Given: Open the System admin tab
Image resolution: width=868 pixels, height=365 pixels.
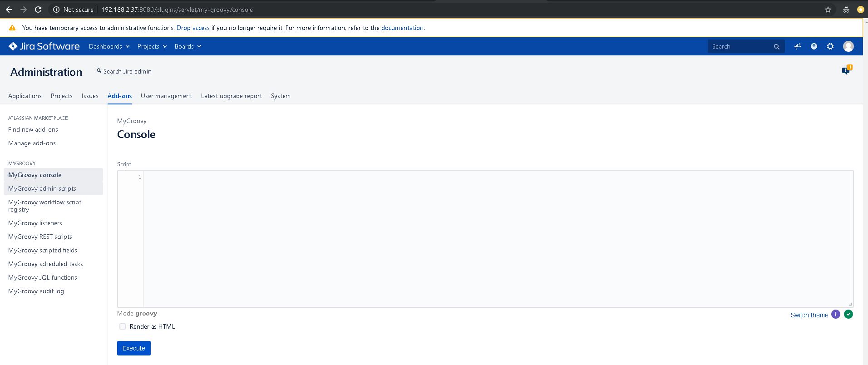Looking at the screenshot, I should (281, 96).
